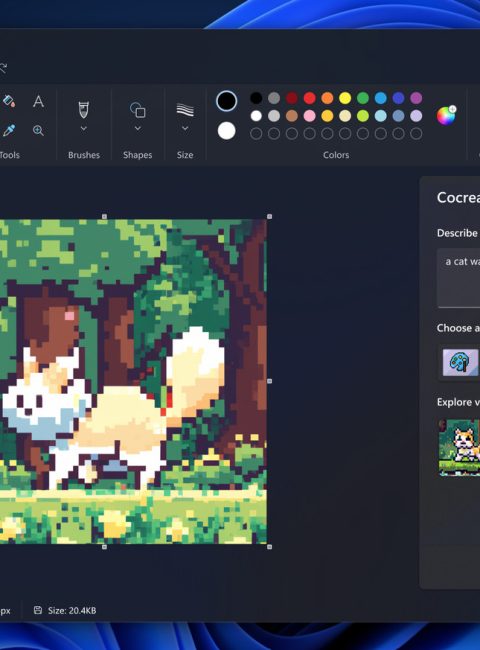Pick the yellow palette swatch
The image size is (480, 650).
click(x=345, y=98)
